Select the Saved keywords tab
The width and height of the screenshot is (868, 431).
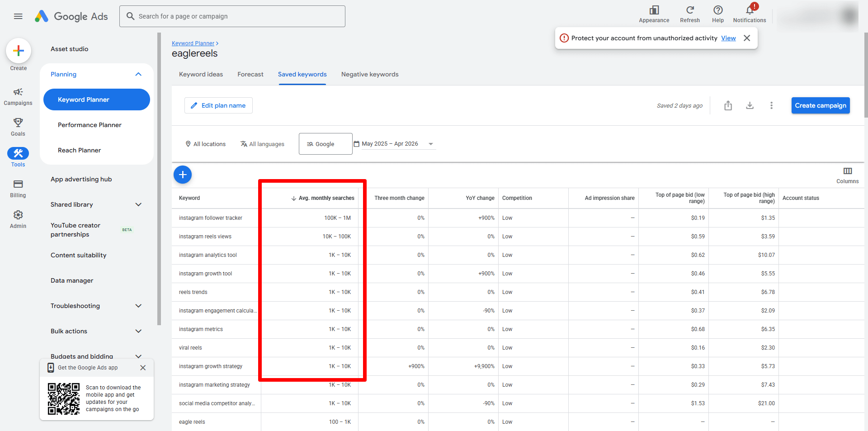pos(302,74)
